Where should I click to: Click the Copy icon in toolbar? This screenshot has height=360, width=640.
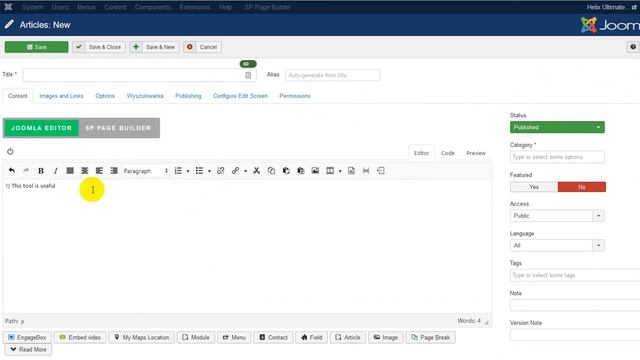click(x=271, y=171)
